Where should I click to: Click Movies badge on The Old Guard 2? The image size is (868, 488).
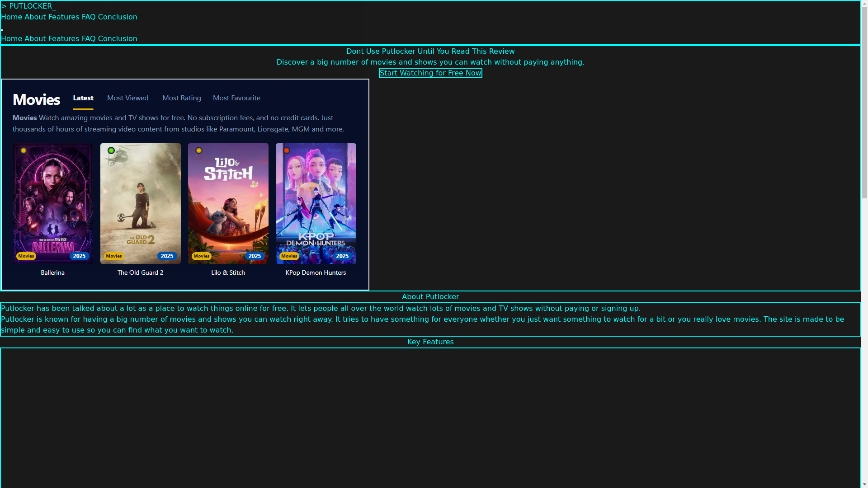(x=114, y=256)
